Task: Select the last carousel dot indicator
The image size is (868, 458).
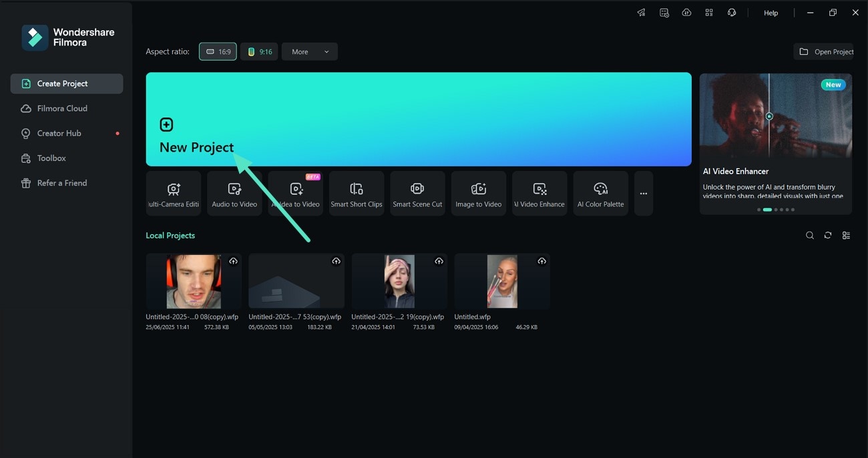Action: click(x=793, y=210)
